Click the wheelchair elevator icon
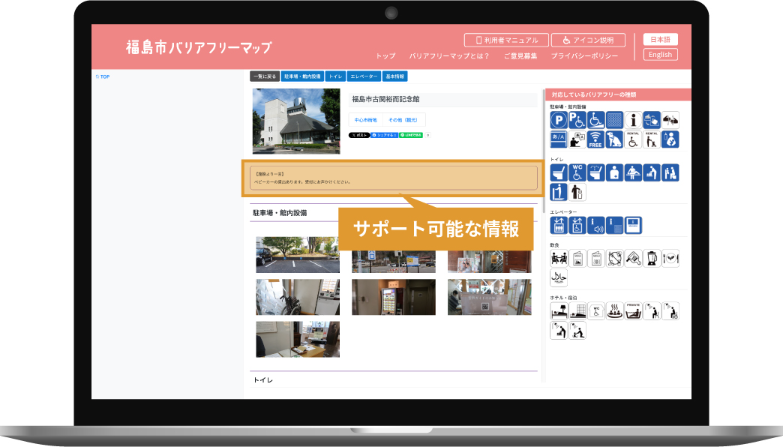This screenshot has width=783, height=447. 577,225
